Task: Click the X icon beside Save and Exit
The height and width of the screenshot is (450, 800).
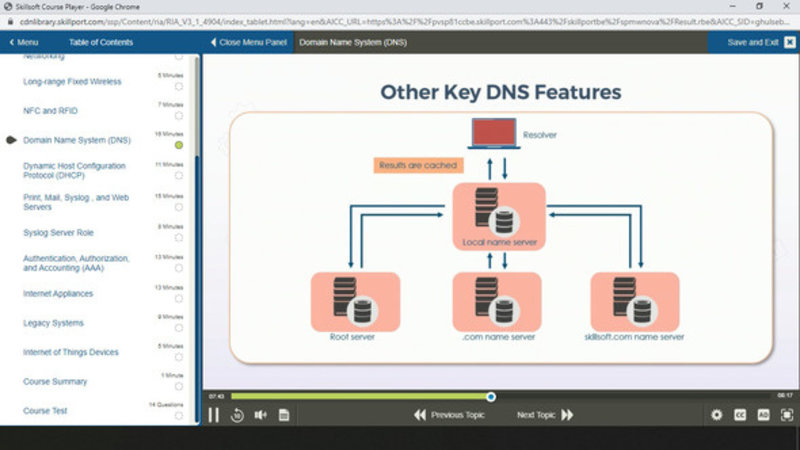Action: click(789, 42)
